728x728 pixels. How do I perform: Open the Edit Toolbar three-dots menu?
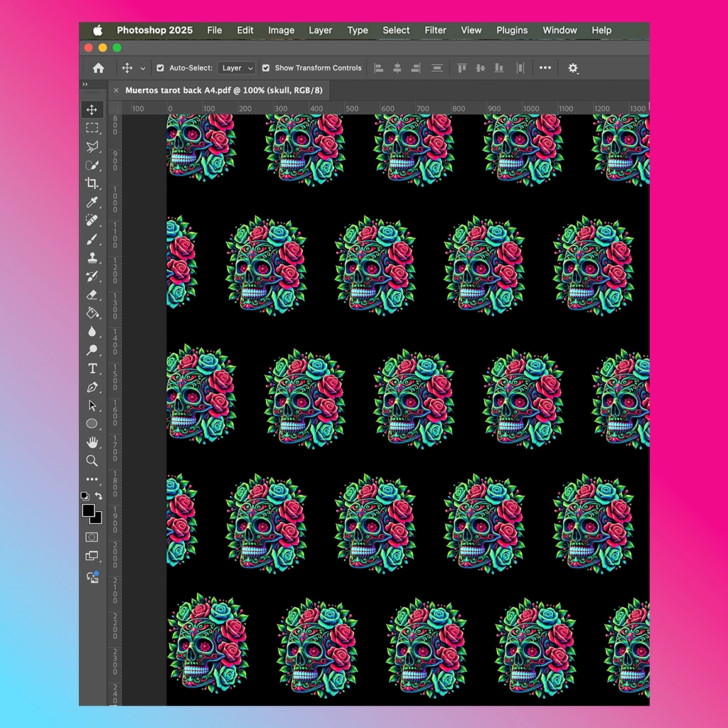click(92, 479)
